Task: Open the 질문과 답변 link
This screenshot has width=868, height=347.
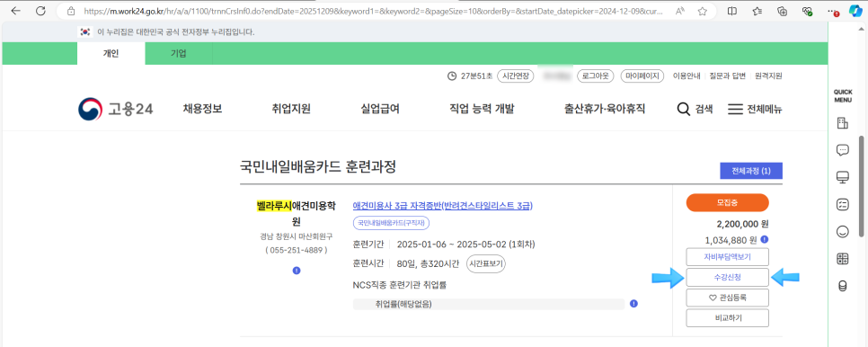Action: pos(728,76)
